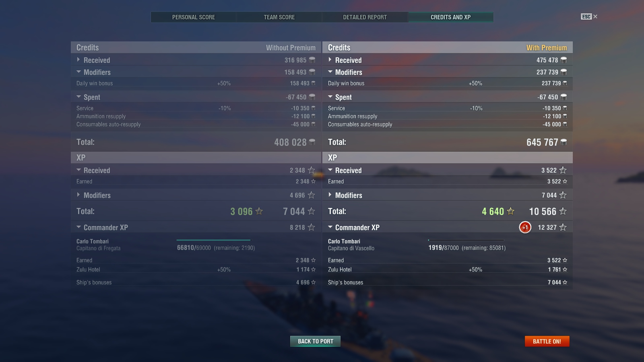Screen dimensions: 644x362
Task: Click the coin icon beside 475 478 received
Action: 563,60
